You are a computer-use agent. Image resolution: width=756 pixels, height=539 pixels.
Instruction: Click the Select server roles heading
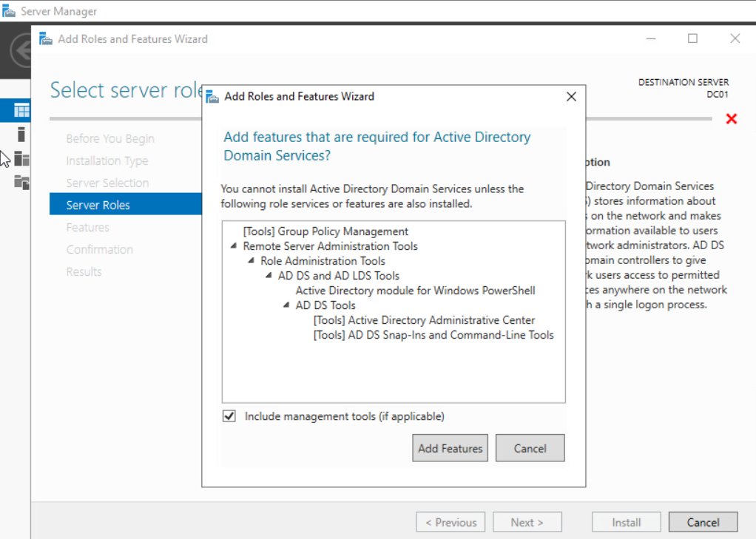tap(126, 90)
